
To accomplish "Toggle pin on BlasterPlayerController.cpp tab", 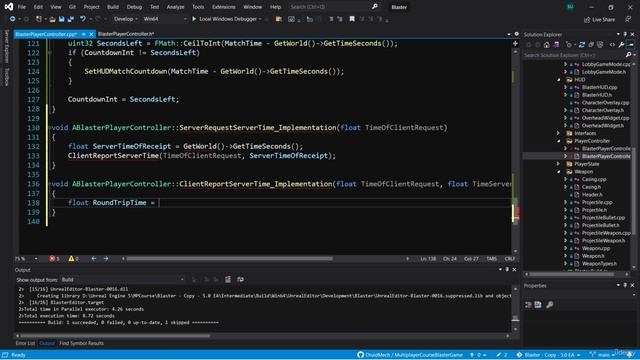I will coord(83,34).
